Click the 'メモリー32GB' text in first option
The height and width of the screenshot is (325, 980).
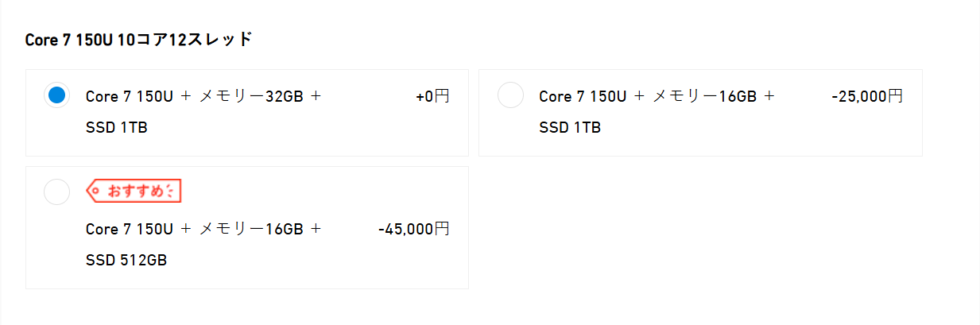click(251, 96)
